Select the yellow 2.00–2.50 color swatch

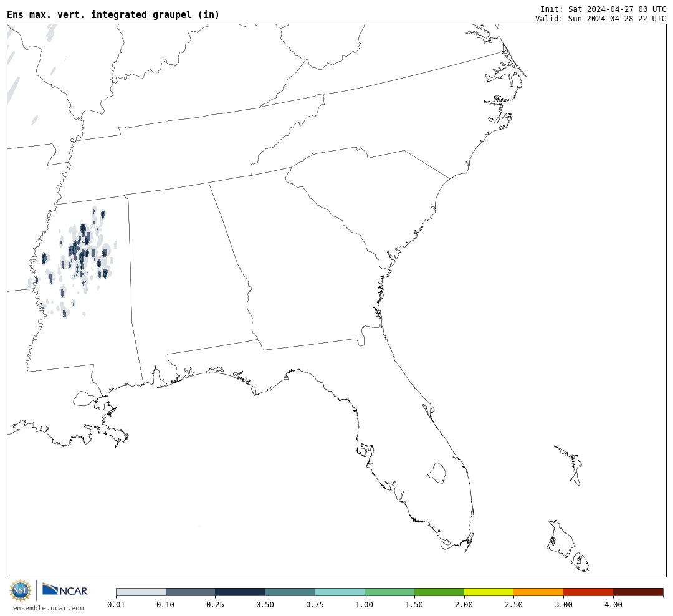(489, 592)
